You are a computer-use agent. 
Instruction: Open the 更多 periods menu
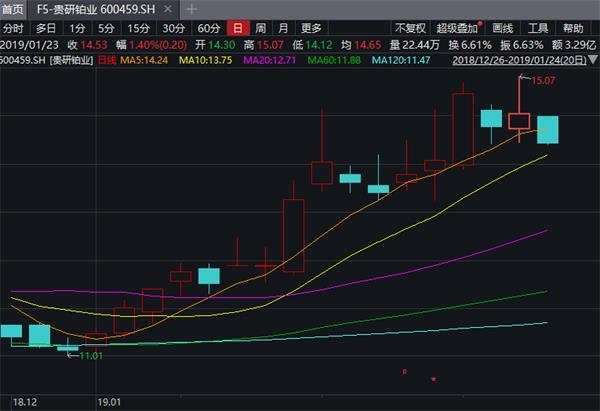[311, 28]
